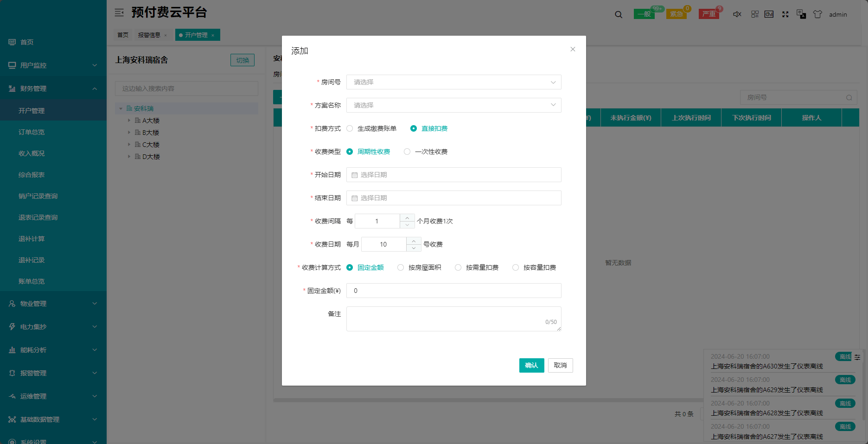Expand the 电力集抄 sidebar menu
Viewport: 868px width, 444px height.
(x=53, y=327)
